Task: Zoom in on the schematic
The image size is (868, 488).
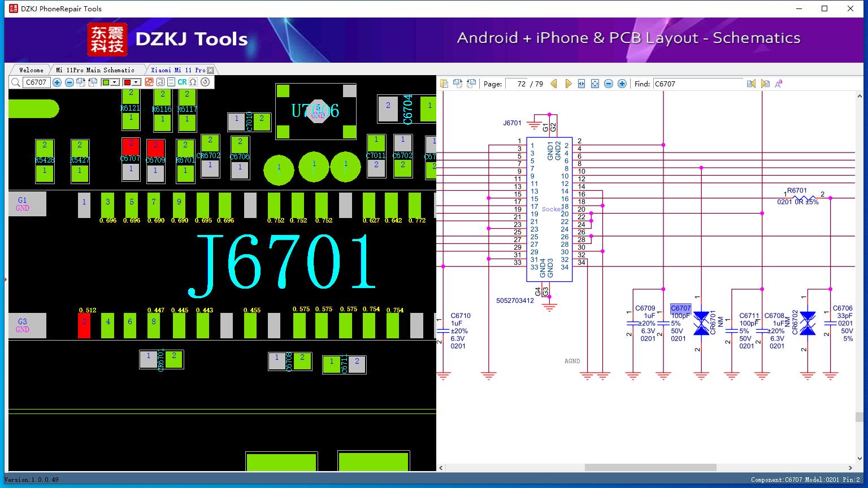Action: click(622, 84)
